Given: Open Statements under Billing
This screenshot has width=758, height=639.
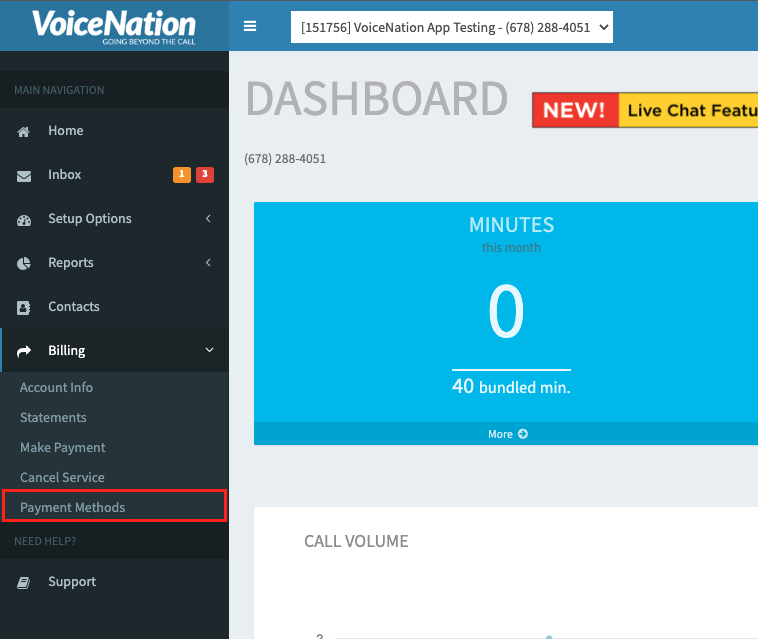Looking at the screenshot, I should (x=53, y=417).
